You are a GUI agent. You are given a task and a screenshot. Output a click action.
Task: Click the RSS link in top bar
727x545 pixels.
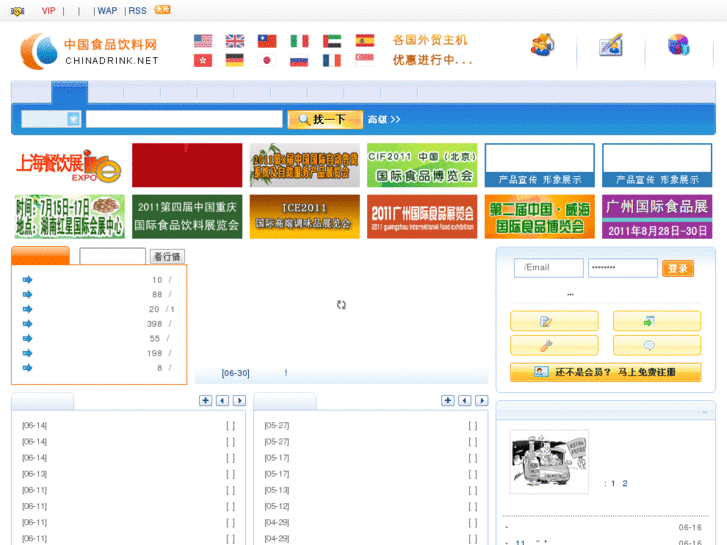click(x=137, y=11)
